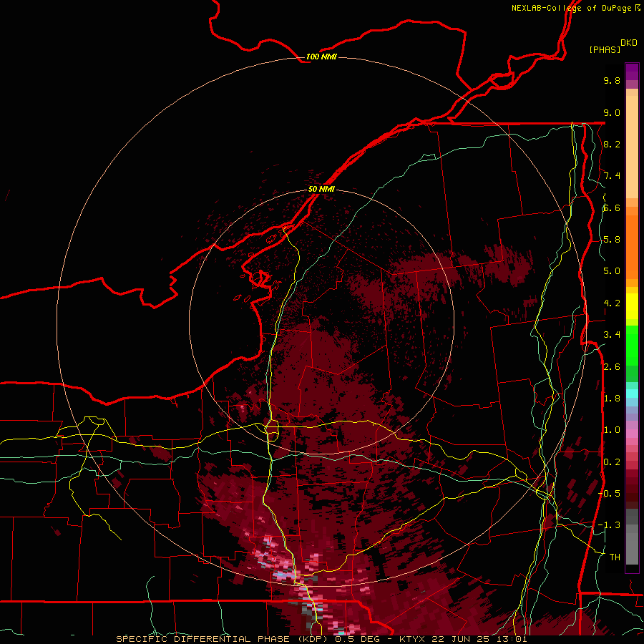This screenshot has width=644, height=644.
Task: Select the TH threshold label
Action: point(615,557)
